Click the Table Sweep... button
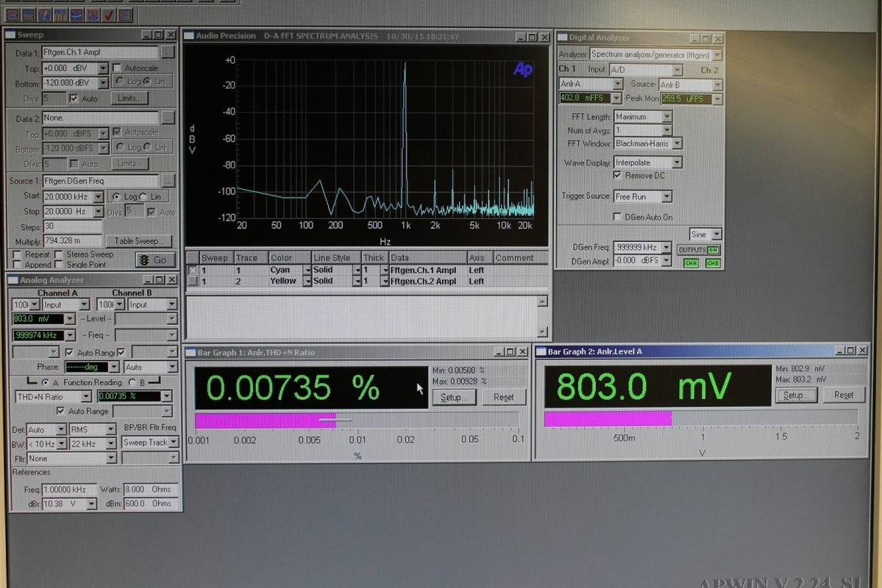 (139, 240)
